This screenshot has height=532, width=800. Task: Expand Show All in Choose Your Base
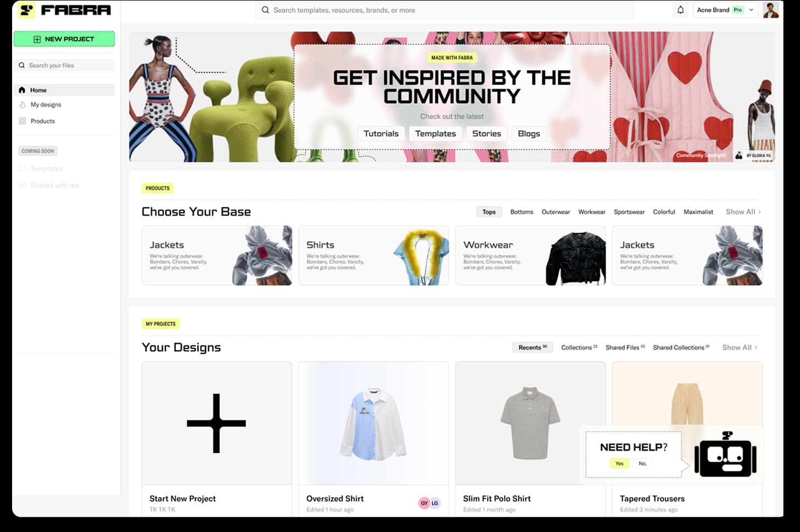(743, 212)
